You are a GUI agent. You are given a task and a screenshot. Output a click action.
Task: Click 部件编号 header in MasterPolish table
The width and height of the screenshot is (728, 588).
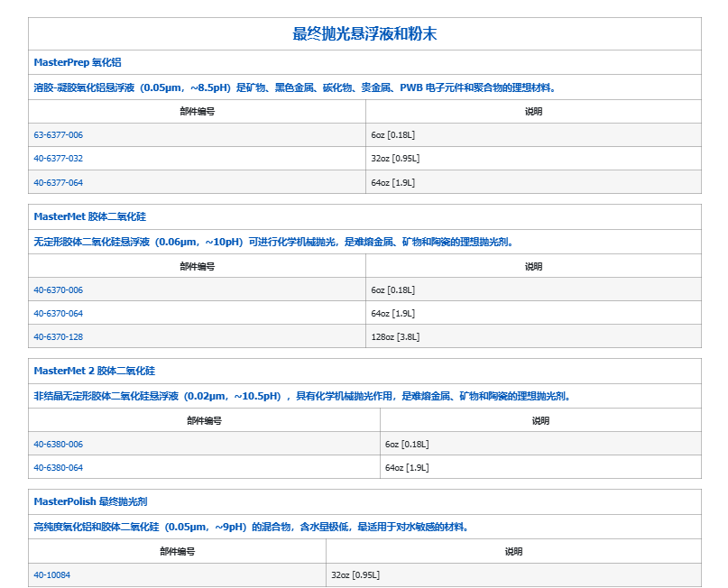point(178,551)
